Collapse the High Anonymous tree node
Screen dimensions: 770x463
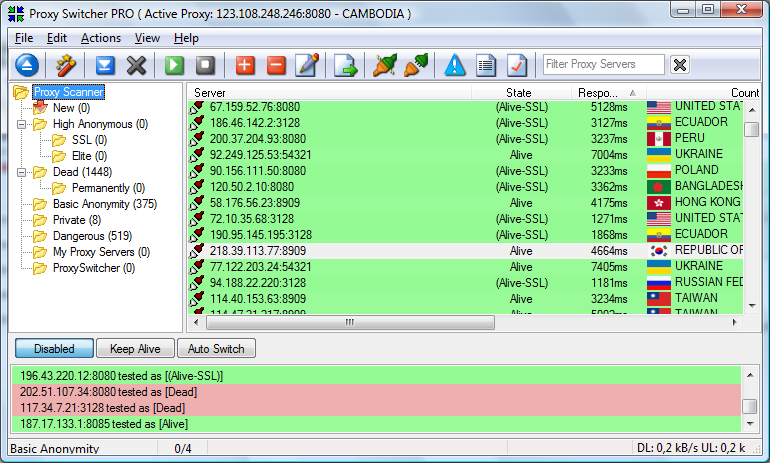[21, 124]
